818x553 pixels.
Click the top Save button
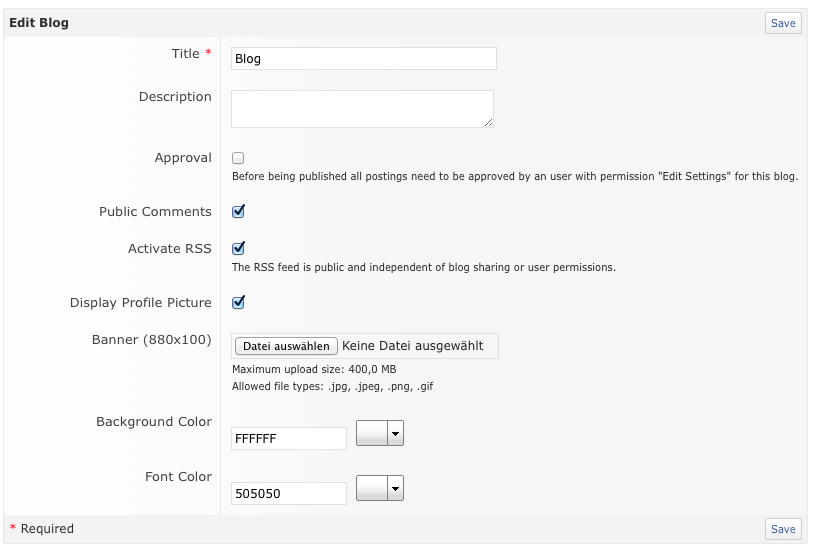[x=783, y=23]
